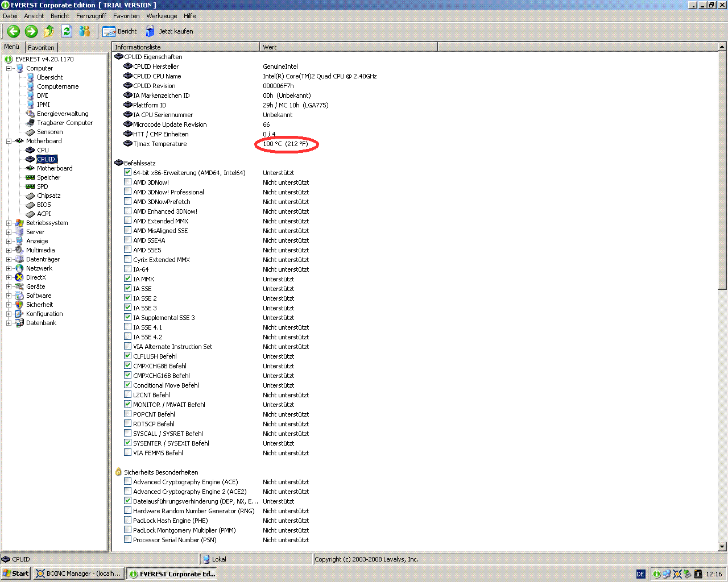The image size is (728, 582).
Task: Click the Sicherheits Besonderheiten lock icon
Action: (x=118, y=472)
